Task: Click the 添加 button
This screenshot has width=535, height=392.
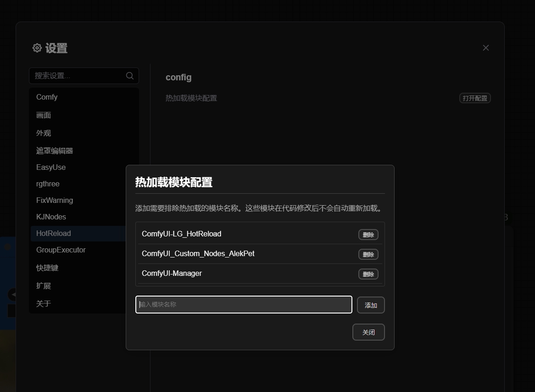Action: click(x=371, y=305)
